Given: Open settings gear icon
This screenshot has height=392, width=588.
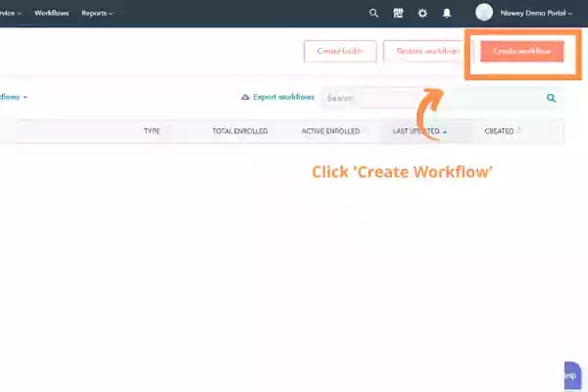Looking at the screenshot, I should (422, 14).
